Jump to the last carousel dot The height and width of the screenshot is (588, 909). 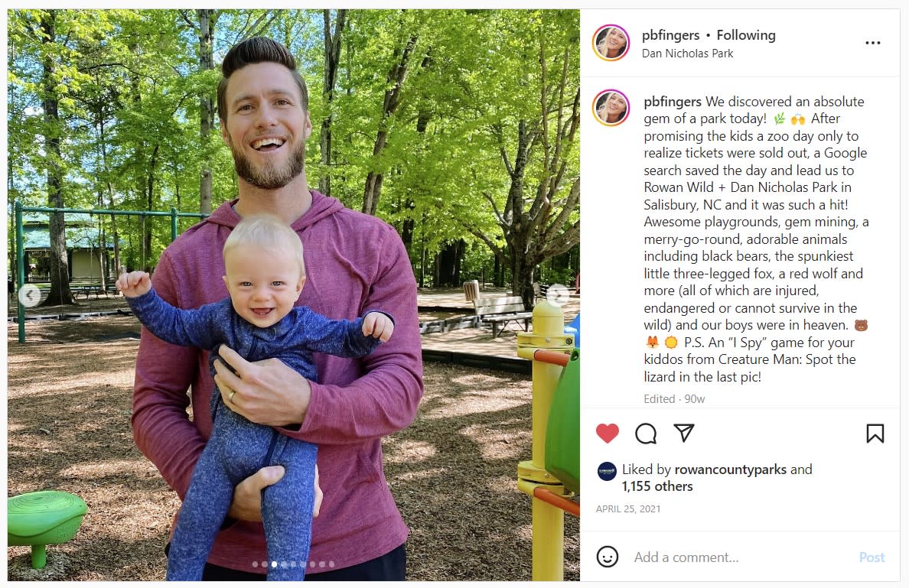click(331, 564)
